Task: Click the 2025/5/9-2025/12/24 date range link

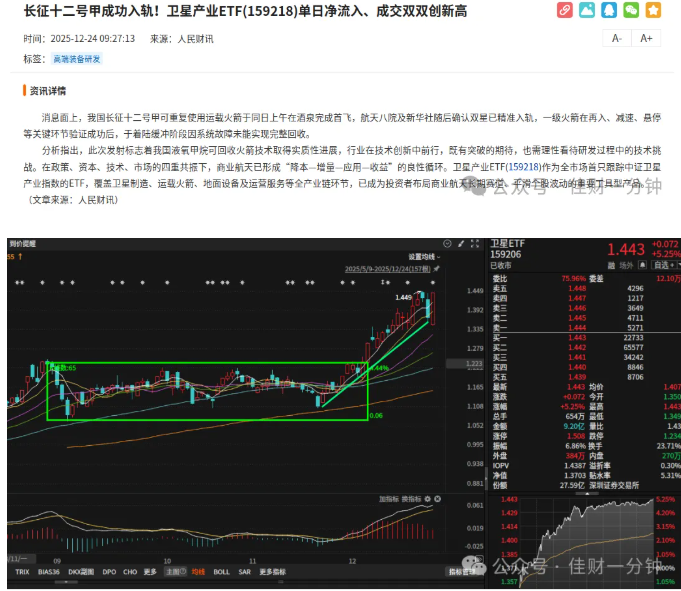Action: [x=387, y=269]
